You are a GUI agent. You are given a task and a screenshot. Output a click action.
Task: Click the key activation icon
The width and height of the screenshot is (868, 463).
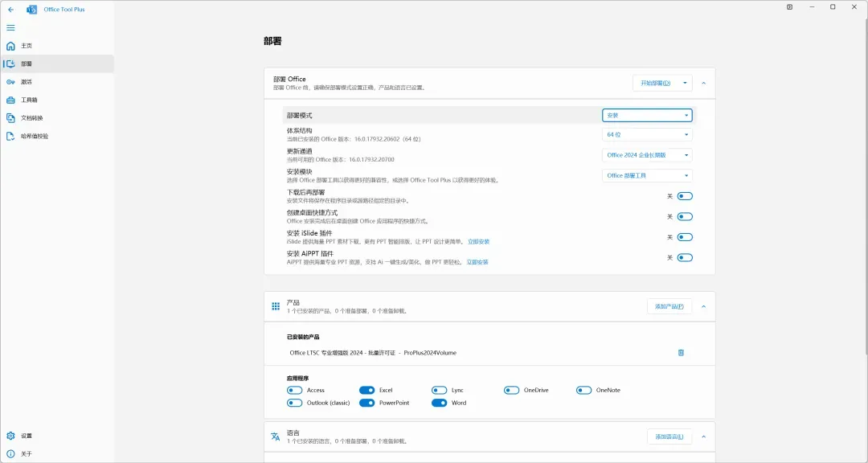click(x=10, y=82)
